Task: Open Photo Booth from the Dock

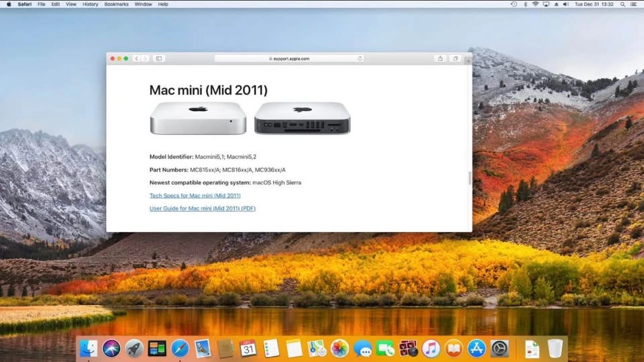Action: [409, 349]
